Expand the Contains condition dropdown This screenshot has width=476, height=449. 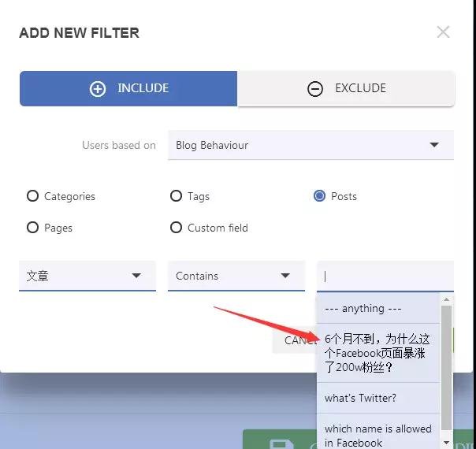tap(236, 276)
